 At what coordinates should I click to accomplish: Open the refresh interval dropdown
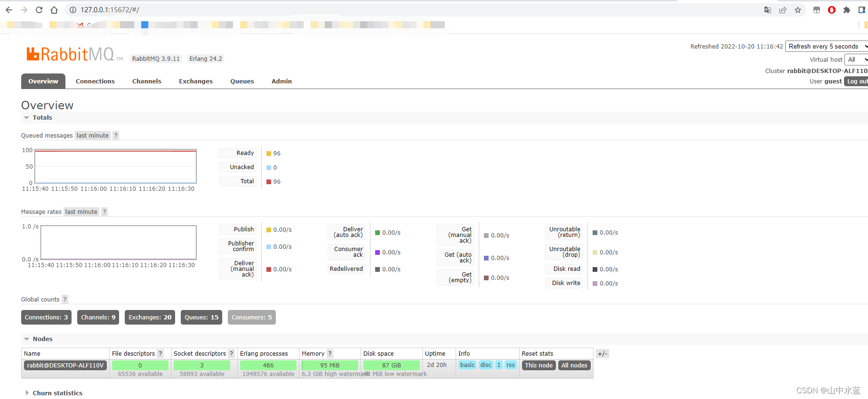tap(827, 47)
